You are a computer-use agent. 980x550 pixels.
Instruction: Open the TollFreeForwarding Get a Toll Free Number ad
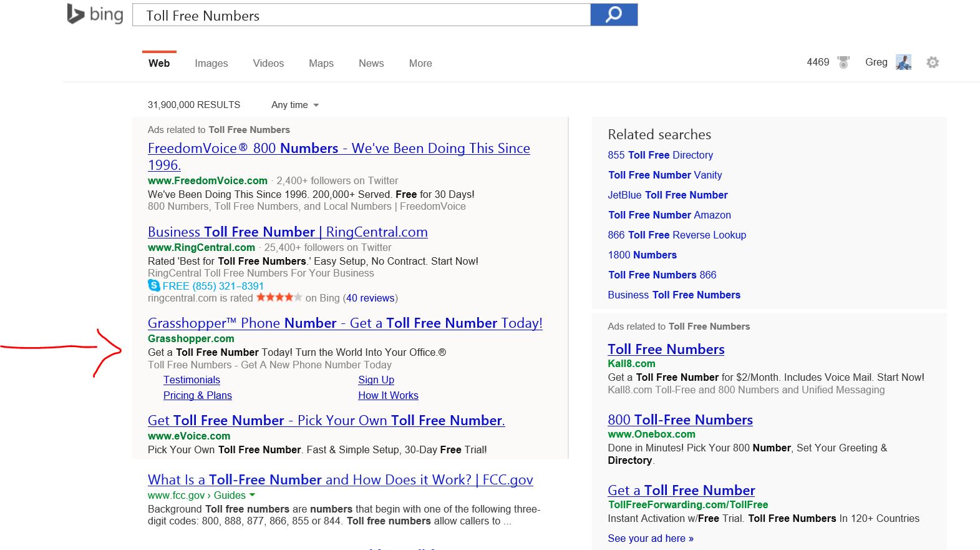tap(681, 490)
